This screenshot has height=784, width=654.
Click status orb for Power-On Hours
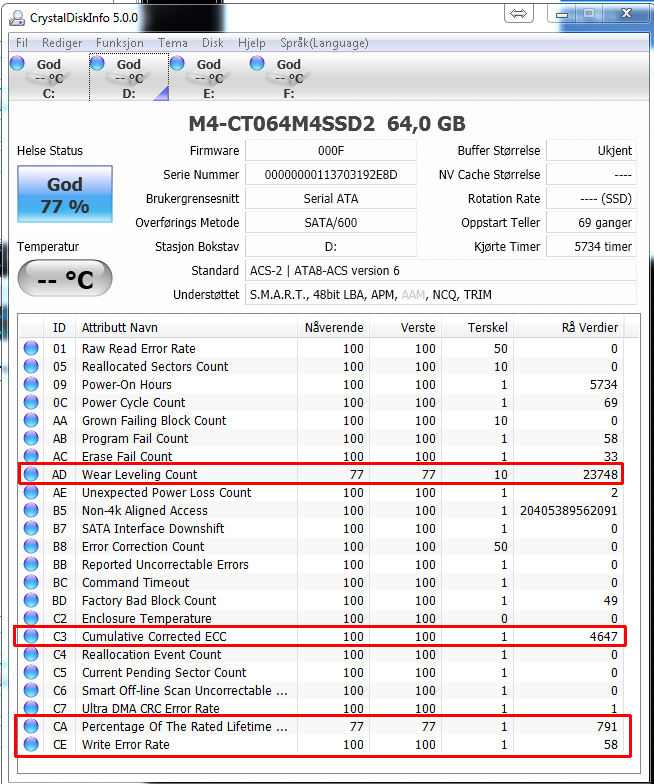coord(31,384)
